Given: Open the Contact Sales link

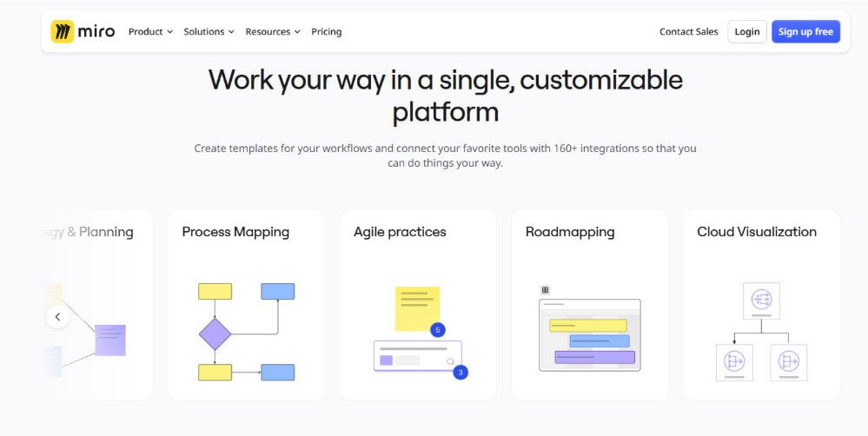Looking at the screenshot, I should (x=688, y=32).
